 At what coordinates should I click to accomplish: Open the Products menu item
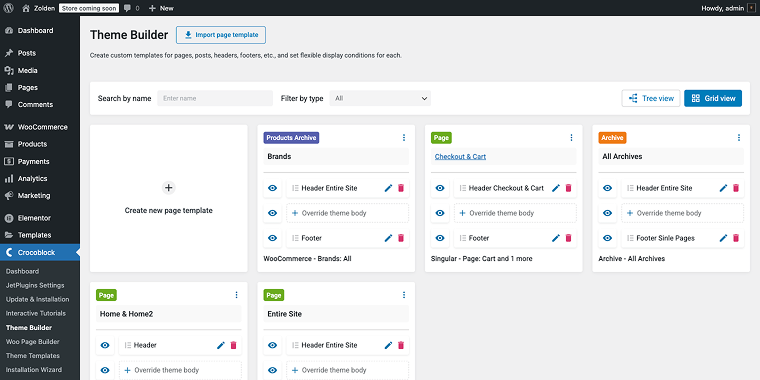(x=40, y=144)
